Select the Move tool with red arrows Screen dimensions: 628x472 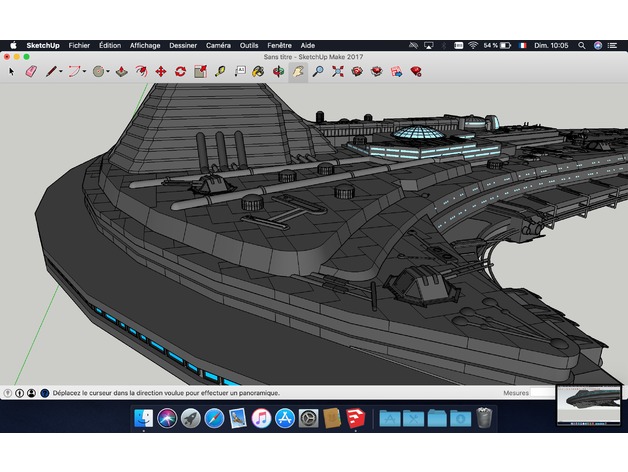click(x=161, y=72)
